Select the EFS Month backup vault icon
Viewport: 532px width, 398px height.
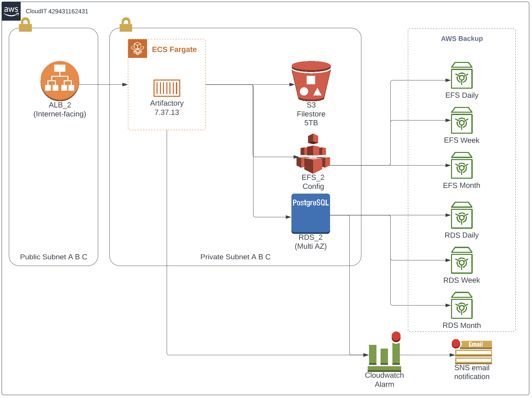point(462,165)
